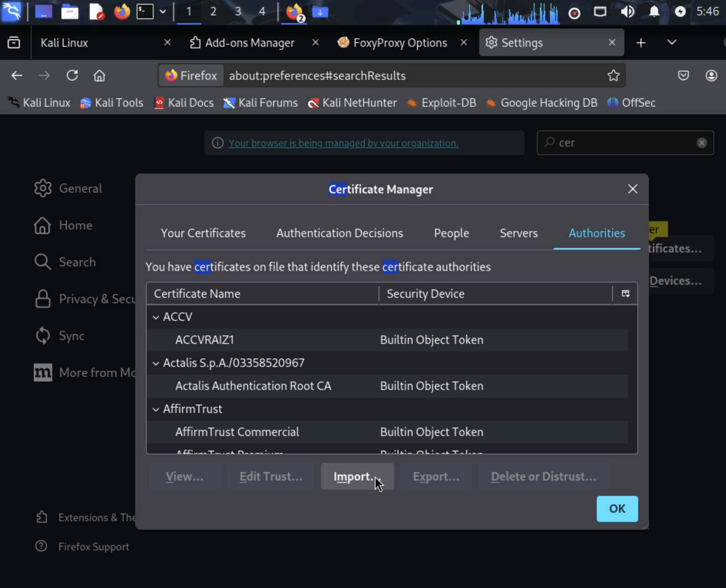Screen dimensions: 726x588
Task: Open the Your Certificates tab
Action: tap(203, 233)
